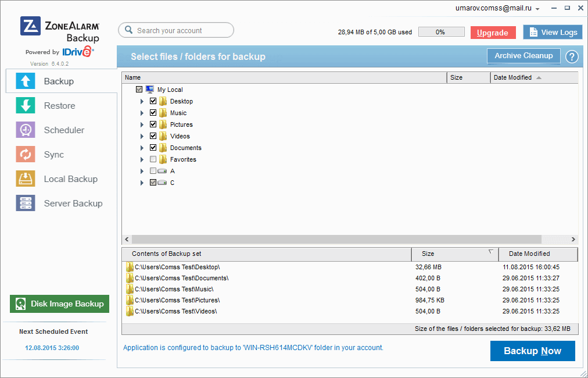Viewport: 588px width, 378px height.
Task: Click the C drive icon
Action: pos(162,183)
